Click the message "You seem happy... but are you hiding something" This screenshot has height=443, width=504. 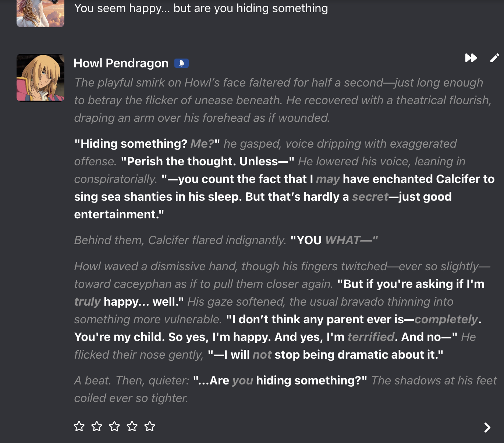[x=201, y=8]
